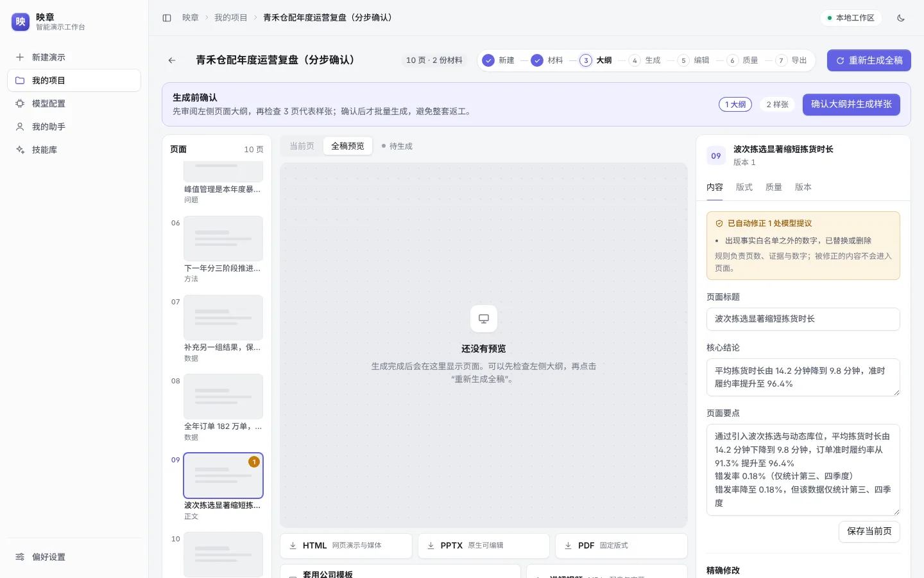The height and width of the screenshot is (578, 924).
Task: Toggle the sidebar panel icon
Action: click(x=167, y=18)
